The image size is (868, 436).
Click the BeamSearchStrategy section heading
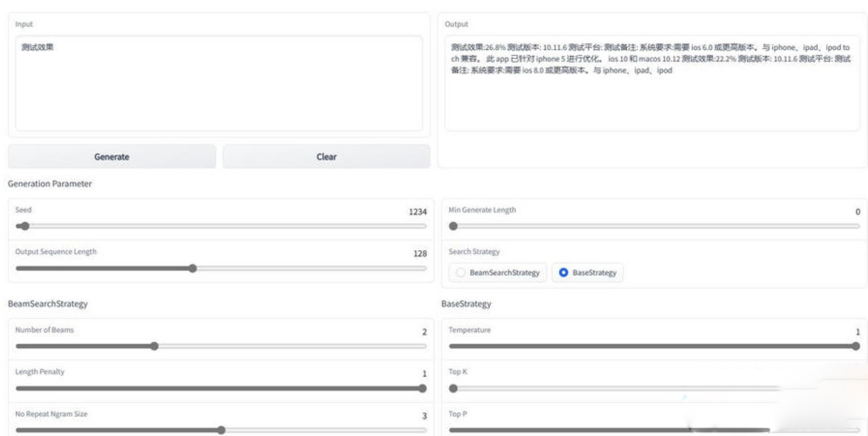[48, 303]
